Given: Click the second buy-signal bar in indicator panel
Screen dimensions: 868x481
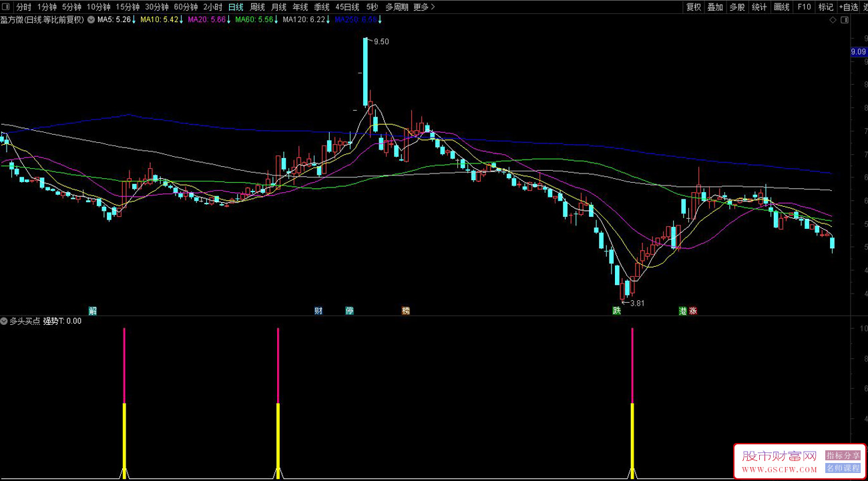Looking at the screenshot, I should pos(278,403).
